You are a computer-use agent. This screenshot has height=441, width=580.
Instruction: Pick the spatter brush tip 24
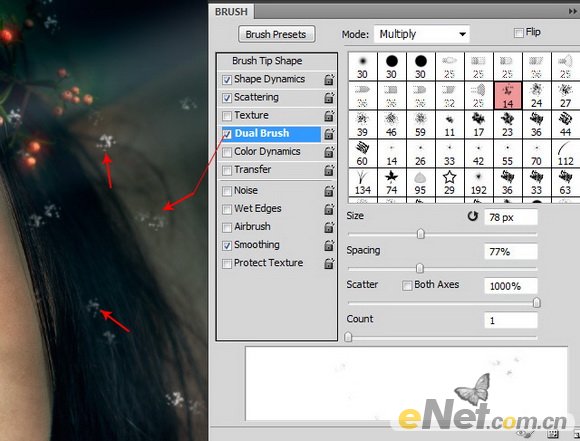536,96
